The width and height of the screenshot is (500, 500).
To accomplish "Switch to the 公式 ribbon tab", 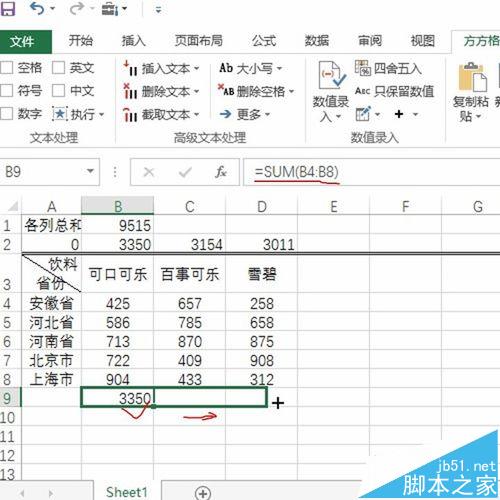I will coord(264,41).
